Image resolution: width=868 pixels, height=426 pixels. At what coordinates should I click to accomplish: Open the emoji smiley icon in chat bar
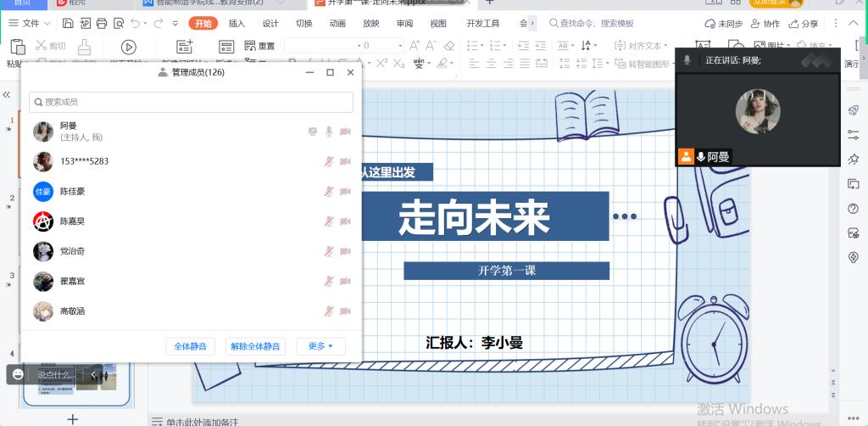18,373
